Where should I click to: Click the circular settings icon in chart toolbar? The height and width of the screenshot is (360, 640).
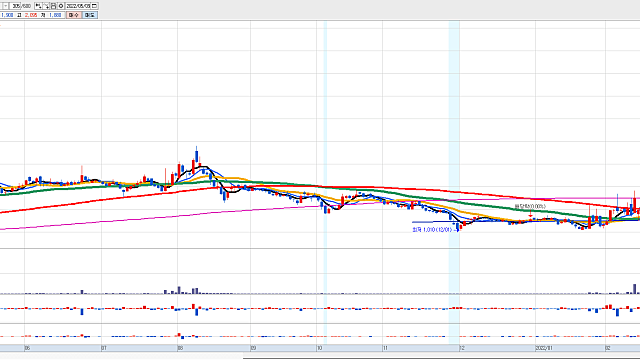(61, 6)
